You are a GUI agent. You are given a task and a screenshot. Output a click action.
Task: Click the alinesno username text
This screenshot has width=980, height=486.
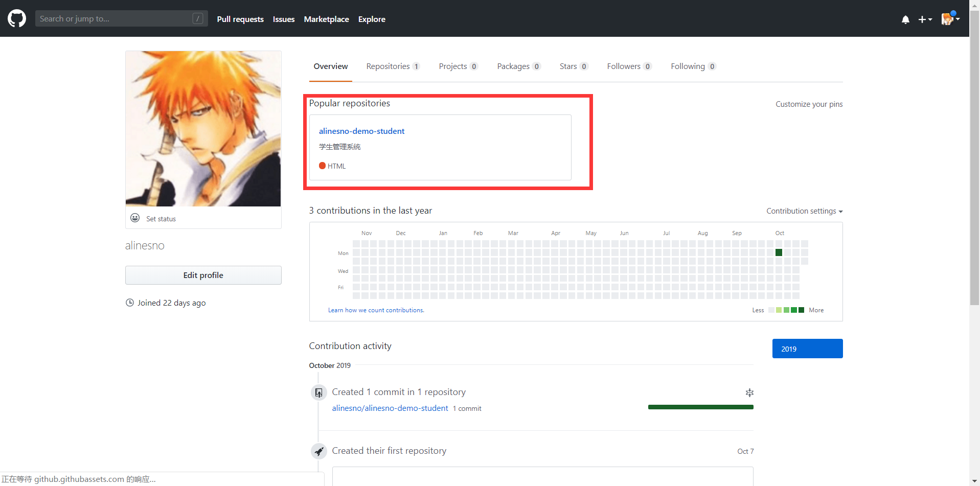[145, 245]
